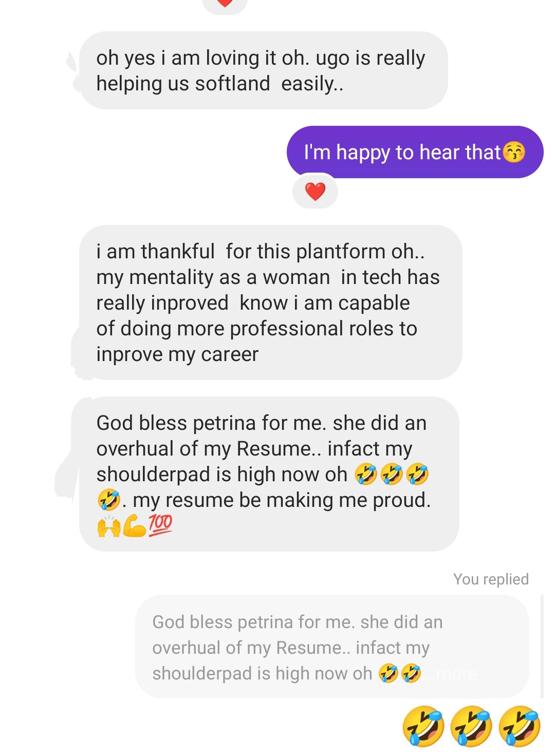Tap the red heart reaction under purple message
Screen dimensions: 555x756
tap(315, 192)
